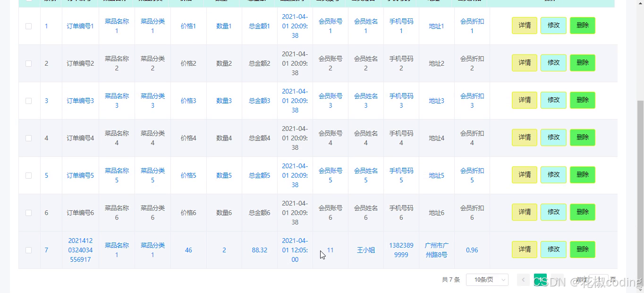Click 删除 for row 订单编号1
The image size is (644, 293).
(x=583, y=26)
